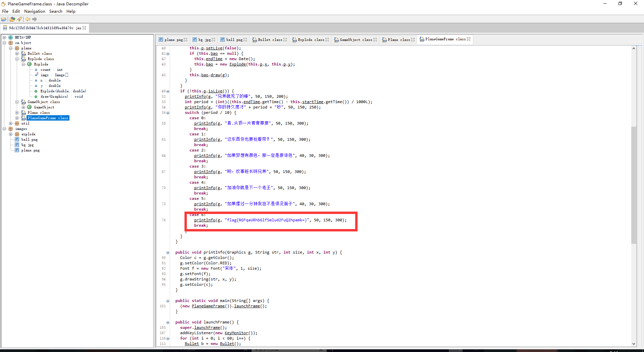Open the File menu
Viewport: 644px width, 352px height.
coord(5,11)
